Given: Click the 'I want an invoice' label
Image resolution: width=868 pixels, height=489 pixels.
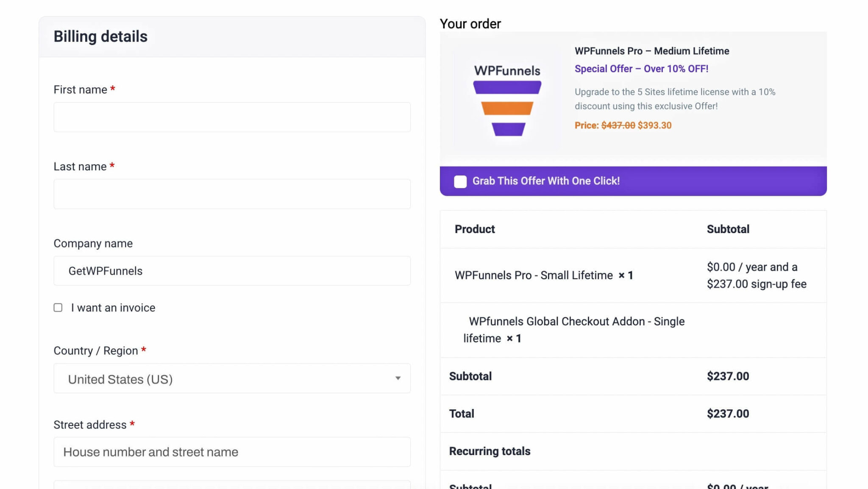Looking at the screenshot, I should [x=113, y=308].
